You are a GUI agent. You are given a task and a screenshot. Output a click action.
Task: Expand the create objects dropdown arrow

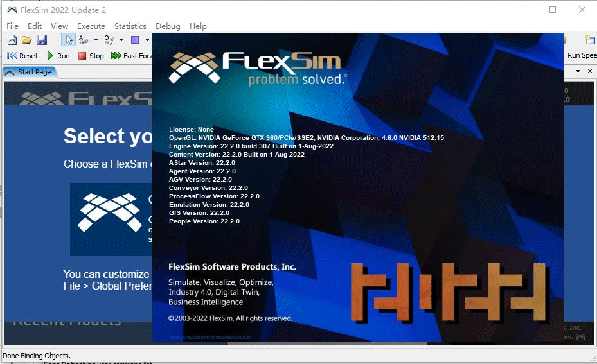pyautogui.click(x=147, y=40)
